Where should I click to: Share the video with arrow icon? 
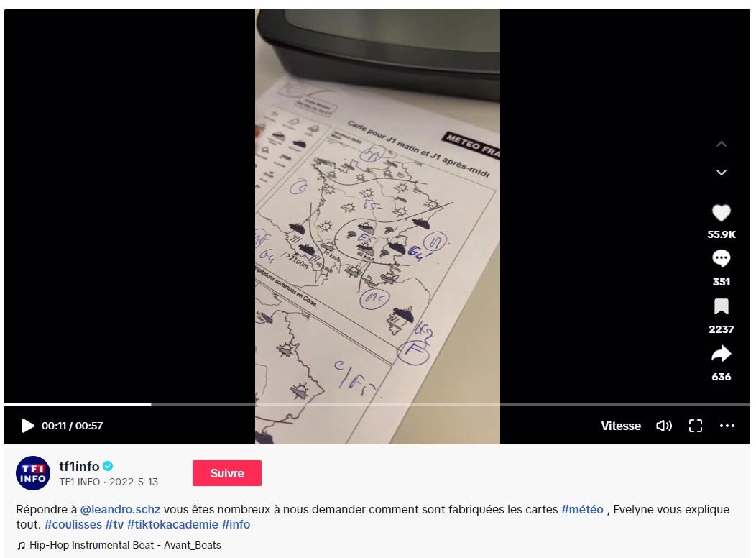click(722, 354)
